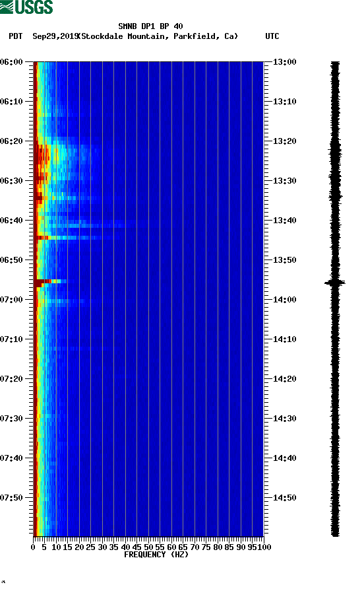This screenshot has height=589, width=364.
Task: Click the UTC timezone label
Action: point(272,36)
